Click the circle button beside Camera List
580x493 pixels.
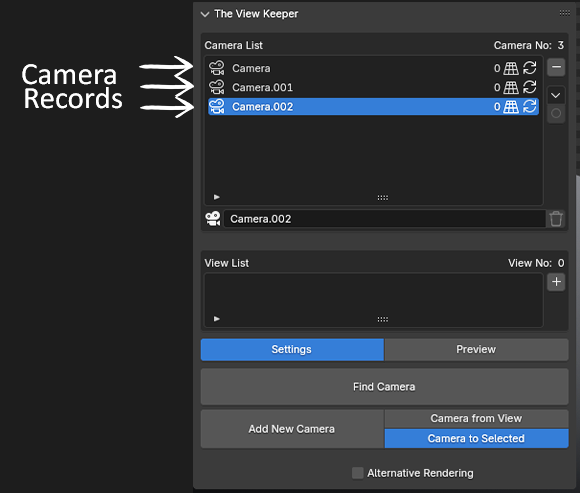coord(556,114)
